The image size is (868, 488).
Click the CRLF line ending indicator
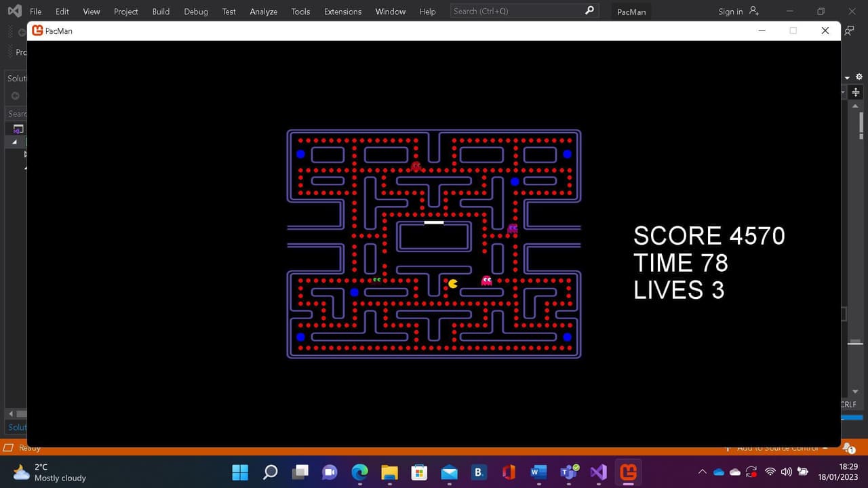tap(849, 405)
